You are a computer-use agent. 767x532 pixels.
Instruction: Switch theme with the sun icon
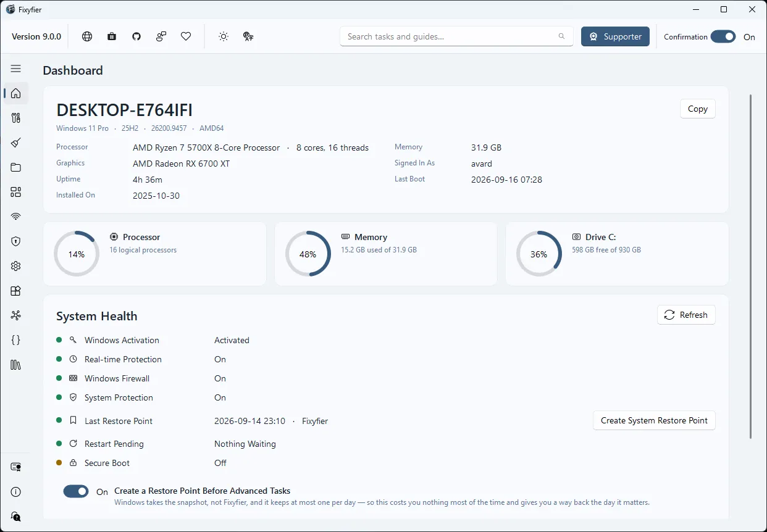click(x=224, y=36)
